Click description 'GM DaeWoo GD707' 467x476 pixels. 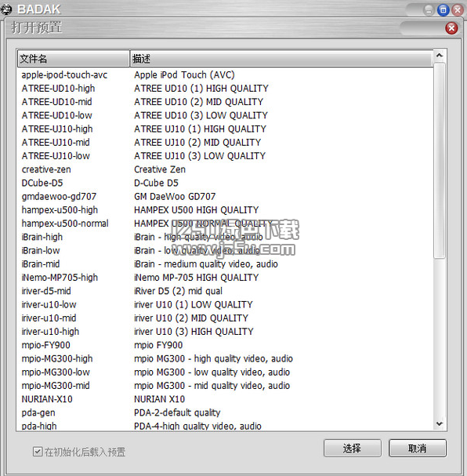point(175,196)
